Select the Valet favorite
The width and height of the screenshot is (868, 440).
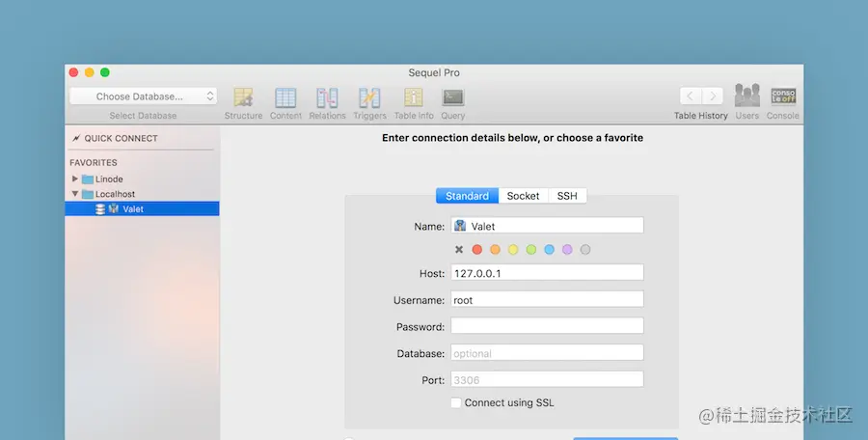(x=142, y=209)
